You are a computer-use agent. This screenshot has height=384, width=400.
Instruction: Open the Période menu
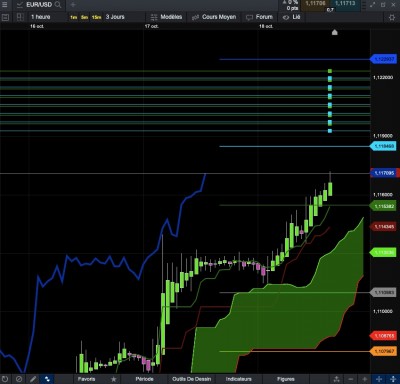pos(144,379)
